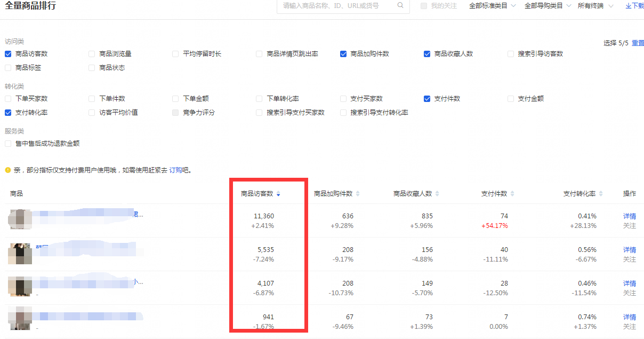Open the 订购 subscription link
This screenshot has width=644, height=339.
[175, 170]
